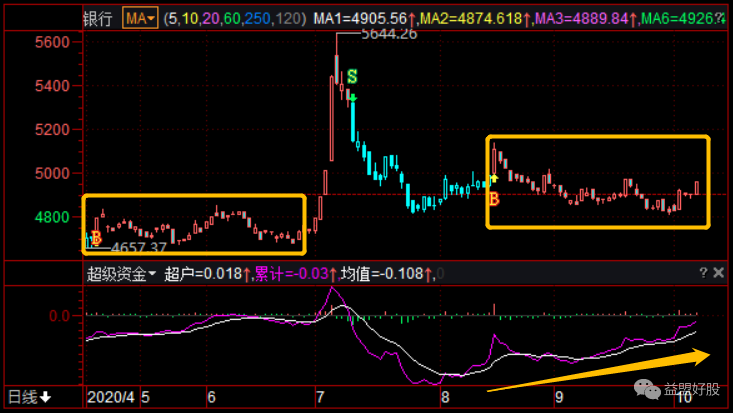Close the 超级资金 indicator panel
This screenshot has height=413, width=733.
tap(717, 272)
